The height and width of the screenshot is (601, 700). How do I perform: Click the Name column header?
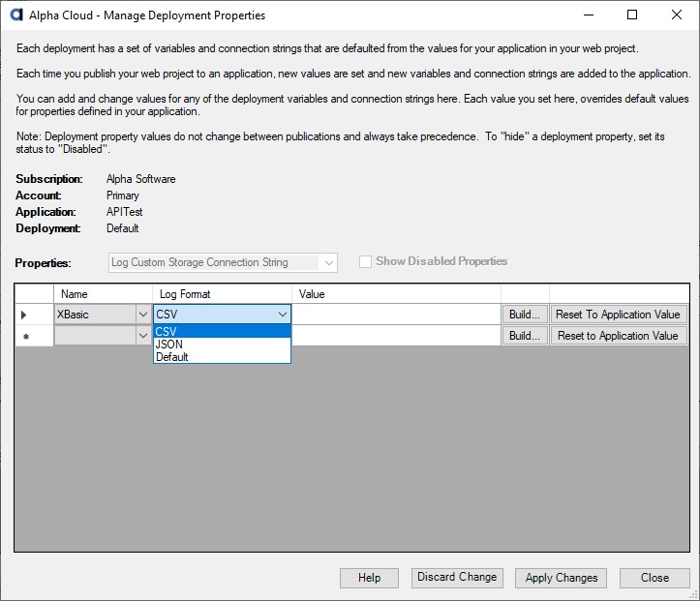tap(104, 294)
